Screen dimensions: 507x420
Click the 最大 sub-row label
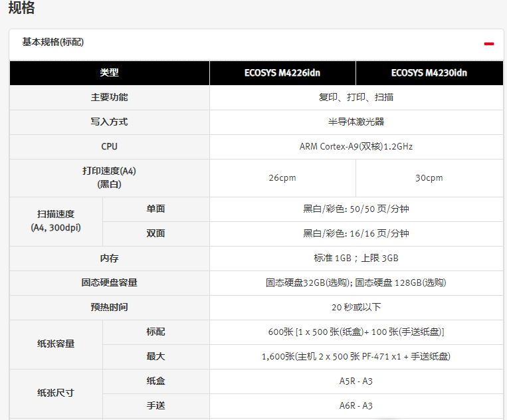(x=156, y=356)
